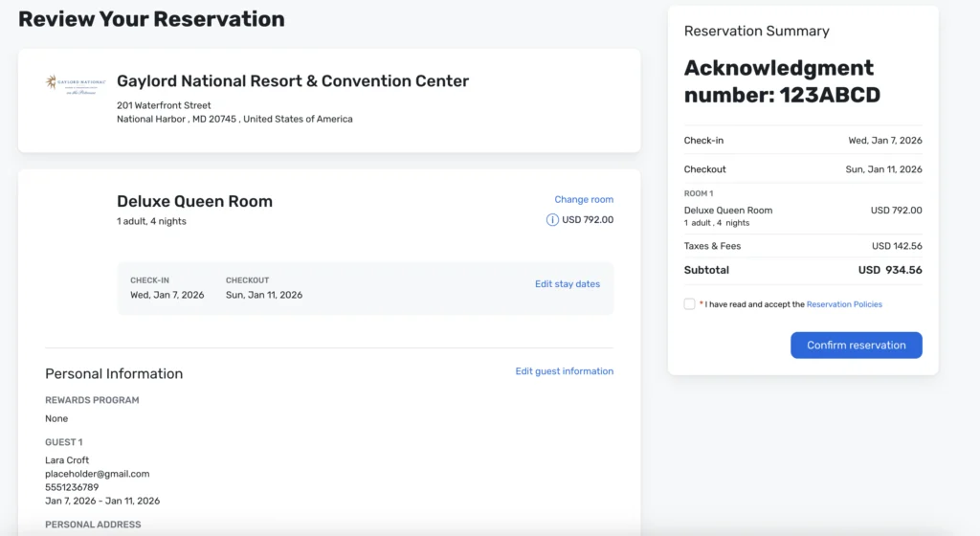980x536 pixels.
Task: Click the Subtotal amount USD 934.56
Action: [x=889, y=270]
